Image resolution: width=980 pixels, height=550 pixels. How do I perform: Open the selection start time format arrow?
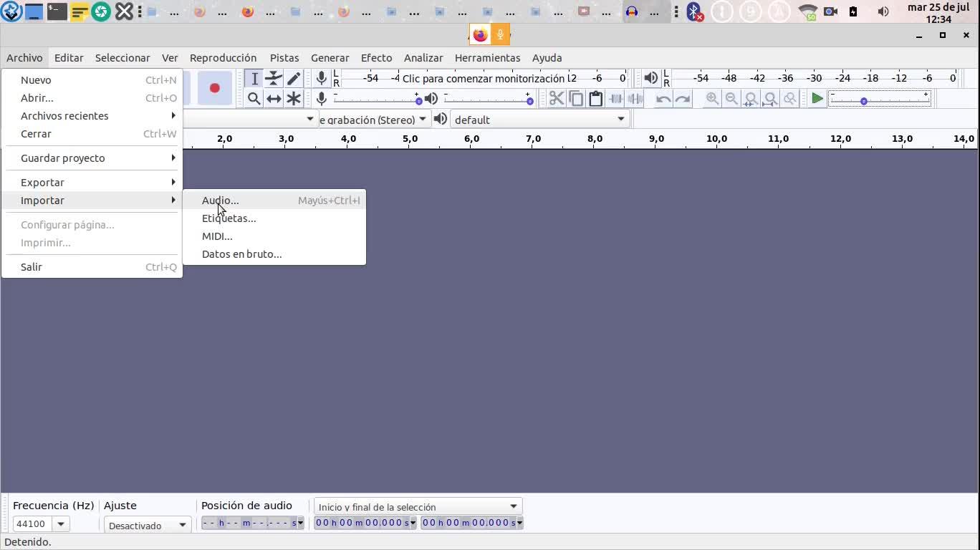click(x=412, y=523)
